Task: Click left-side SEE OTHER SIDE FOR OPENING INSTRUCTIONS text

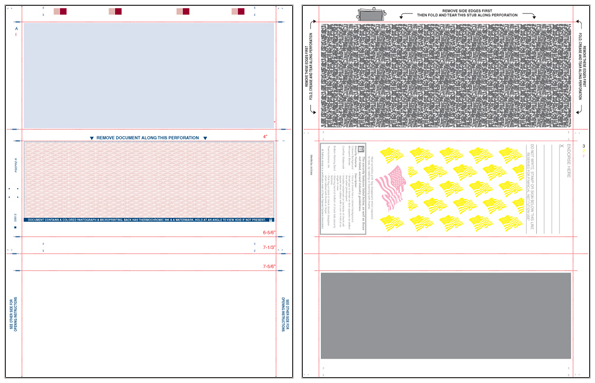Action: coord(13,314)
